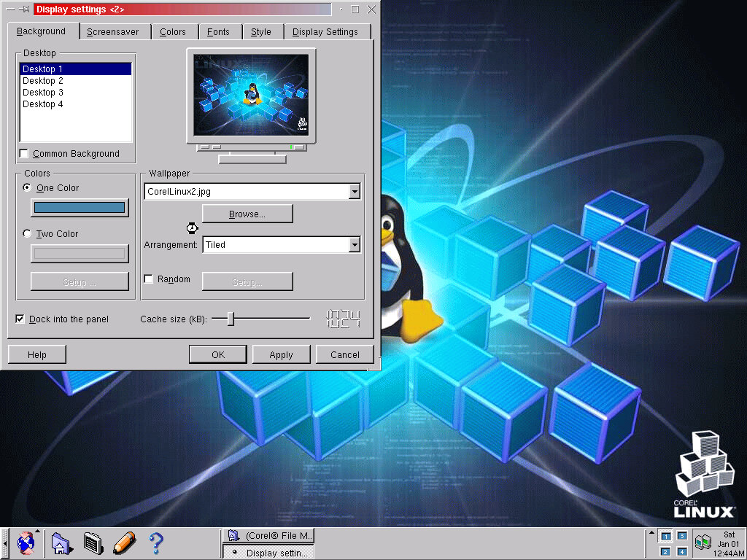The height and width of the screenshot is (560, 747).
Task: Uncheck Dock into the panel
Action: tap(20, 319)
